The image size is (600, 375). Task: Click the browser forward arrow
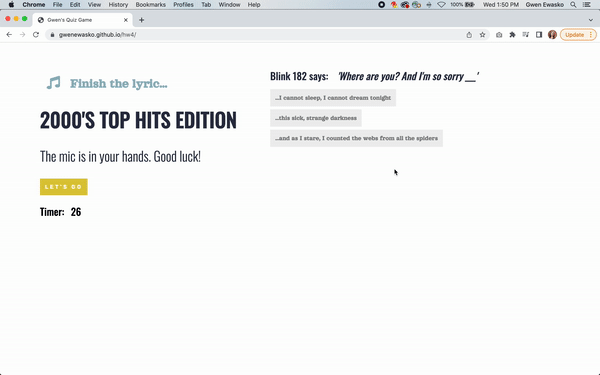click(23, 35)
